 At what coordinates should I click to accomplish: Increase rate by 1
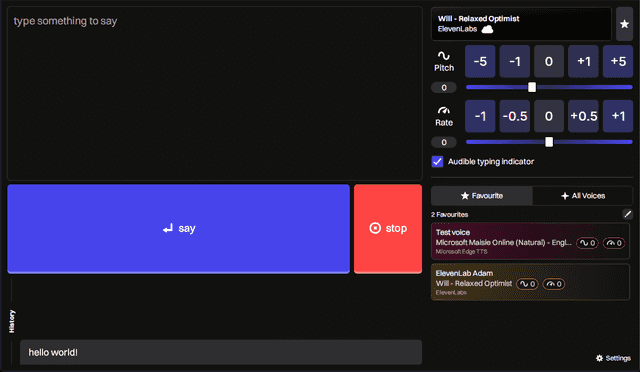(x=618, y=116)
